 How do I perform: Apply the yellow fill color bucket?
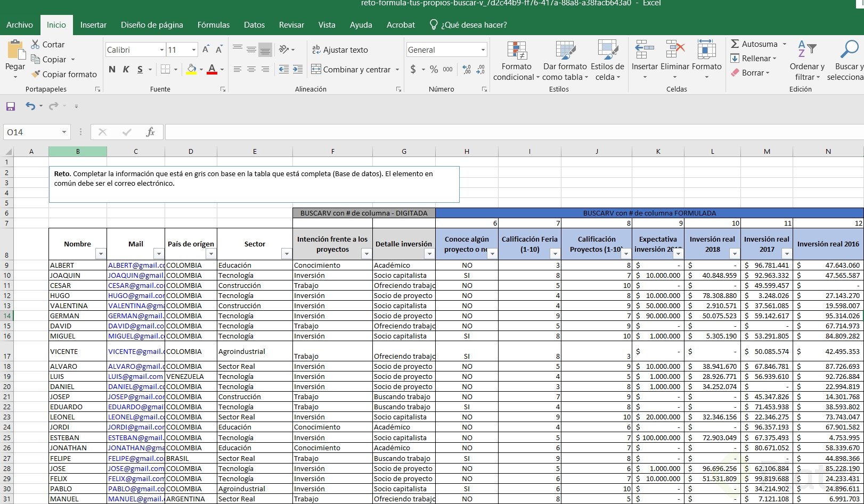(191, 70)
